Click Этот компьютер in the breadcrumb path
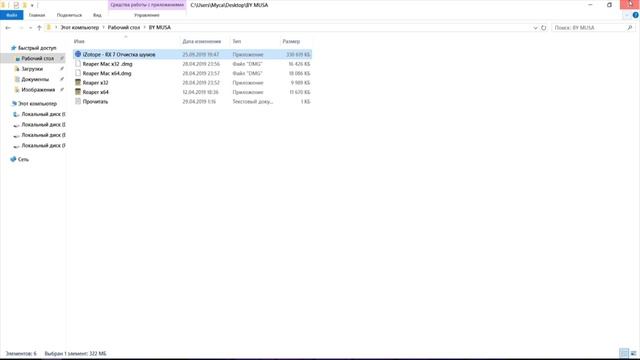The height and width of the screenshot is (360, 640). coord(80,27)
